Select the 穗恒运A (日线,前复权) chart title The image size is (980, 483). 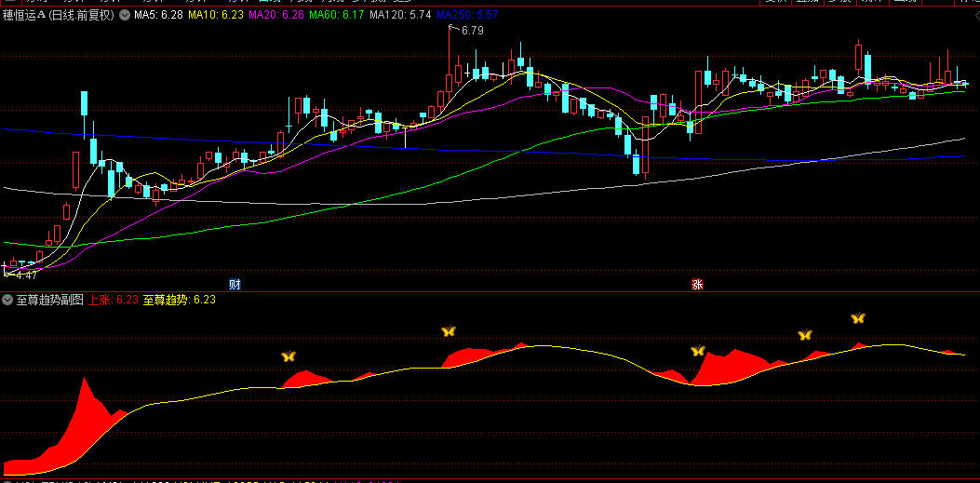59,16
